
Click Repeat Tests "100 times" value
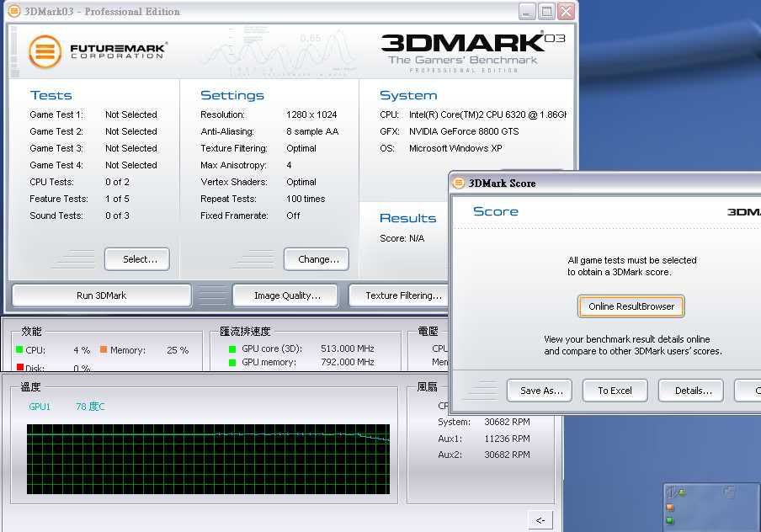pyautogui.click(x=306, y=199)
